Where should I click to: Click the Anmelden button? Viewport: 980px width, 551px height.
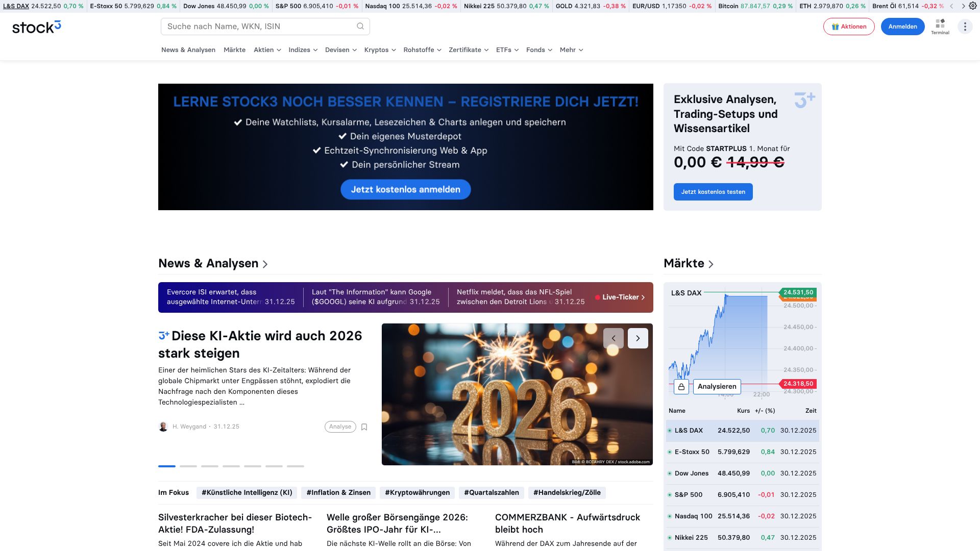902,27
